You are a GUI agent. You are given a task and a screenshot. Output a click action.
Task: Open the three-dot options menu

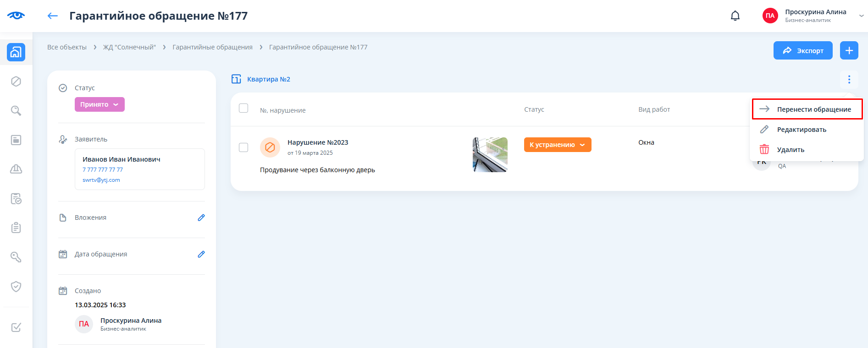coord(849,80)
